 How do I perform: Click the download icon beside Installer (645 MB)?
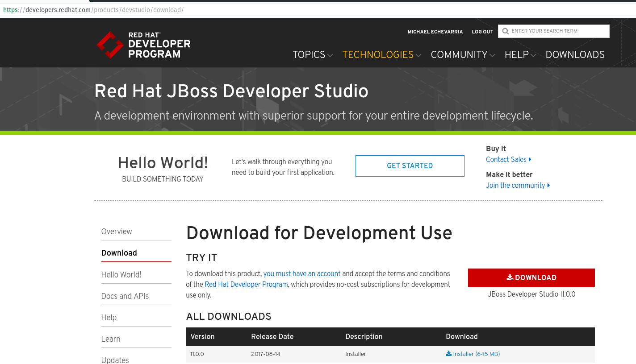point(448,354)
